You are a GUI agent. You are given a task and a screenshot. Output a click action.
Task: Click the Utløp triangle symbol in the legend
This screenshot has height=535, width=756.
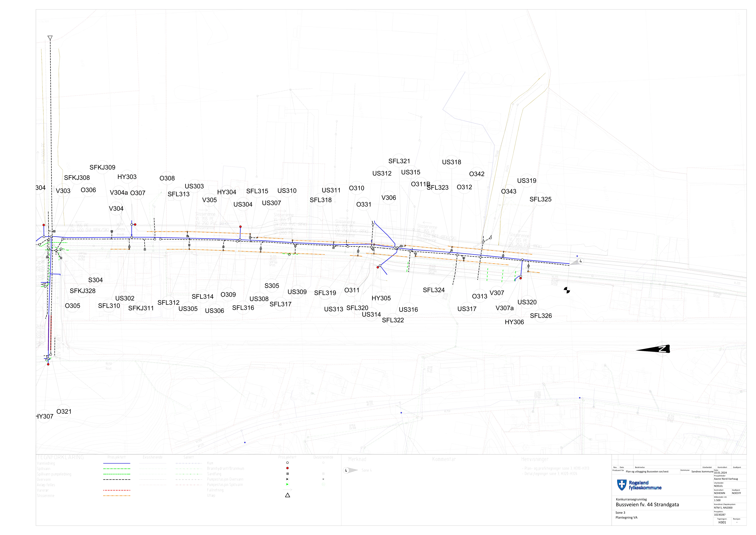[287, 495]
